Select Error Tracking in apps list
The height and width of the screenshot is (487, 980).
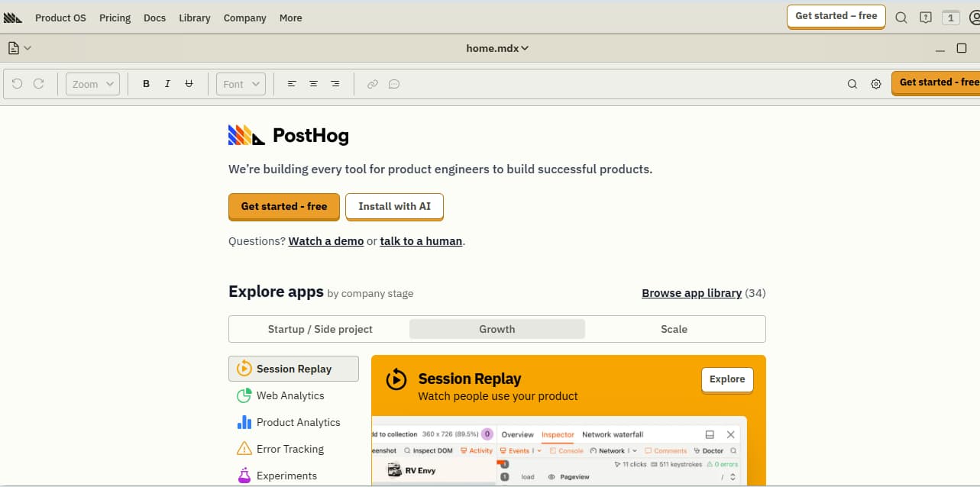[293, 449]
